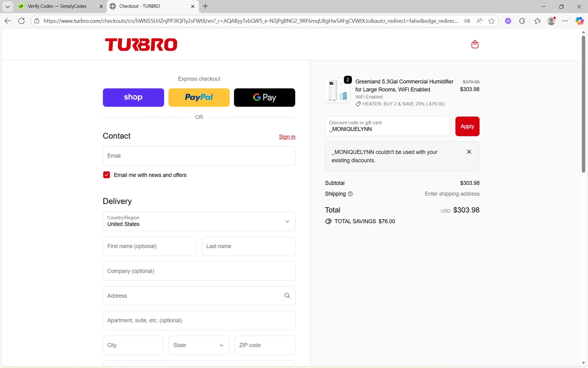Click the Company (optional) field
588x368 pixels.
[x=199, y=271]
